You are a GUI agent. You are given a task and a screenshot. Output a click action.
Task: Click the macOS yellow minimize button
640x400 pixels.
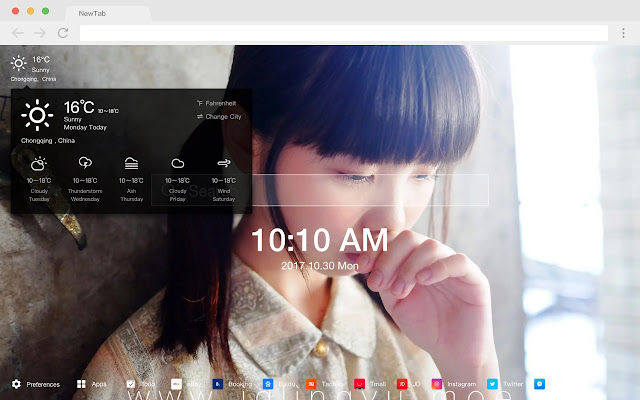pos(31,11)
